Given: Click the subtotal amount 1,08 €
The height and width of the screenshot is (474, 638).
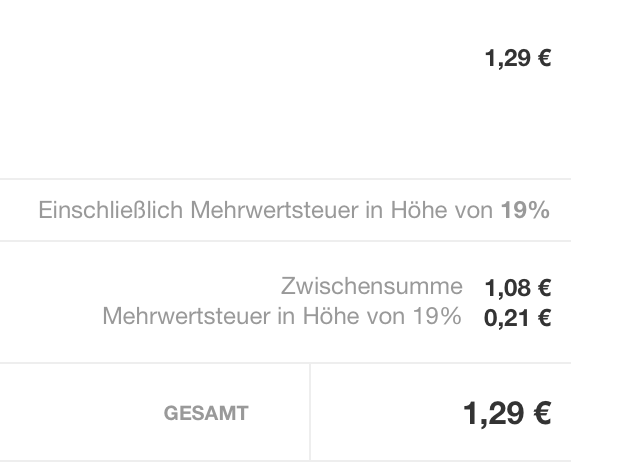Looking at the screenshot, I should click(517, 289).
